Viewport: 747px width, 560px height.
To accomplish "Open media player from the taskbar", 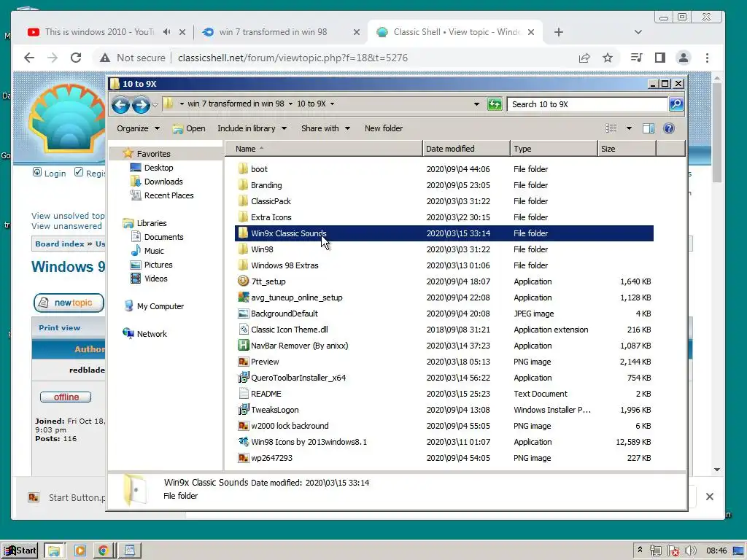I will (x=80, y=551).
